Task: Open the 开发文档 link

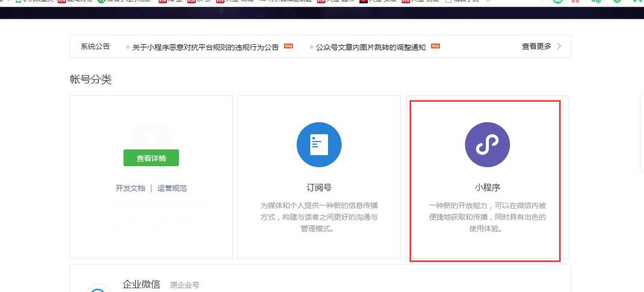Action: (130, 188)
